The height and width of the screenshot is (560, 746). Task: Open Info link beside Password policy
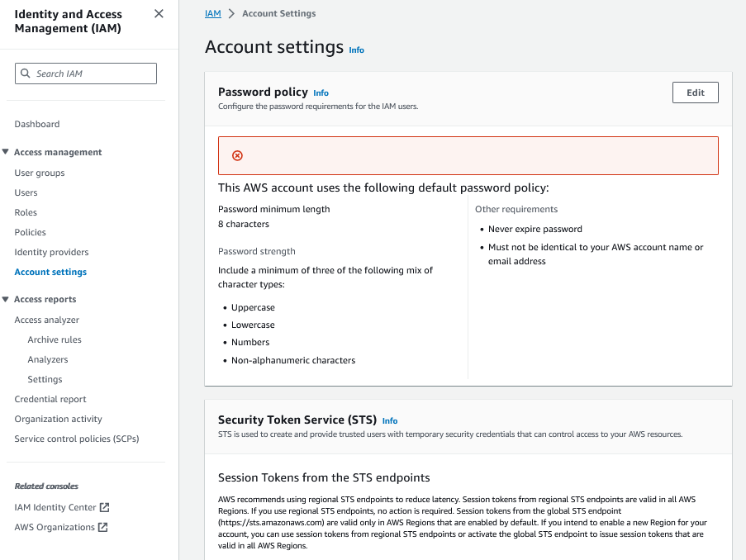(321, 93)
